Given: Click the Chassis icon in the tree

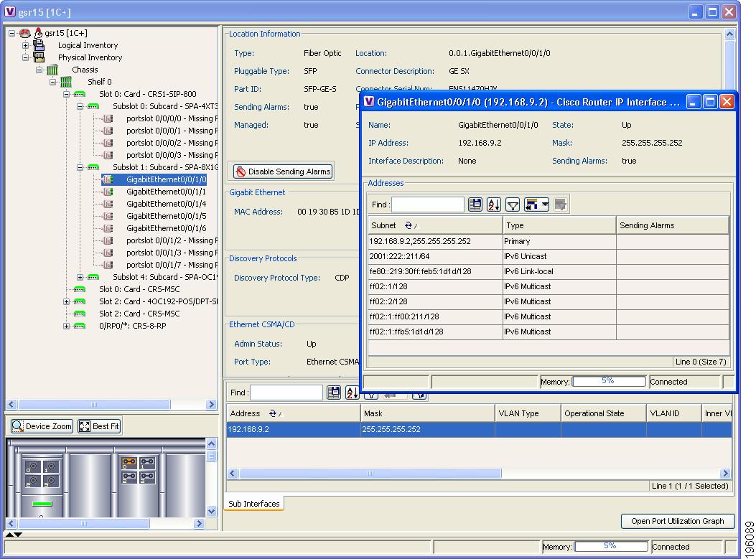Looking at the screenshot, I should (52, 70).
